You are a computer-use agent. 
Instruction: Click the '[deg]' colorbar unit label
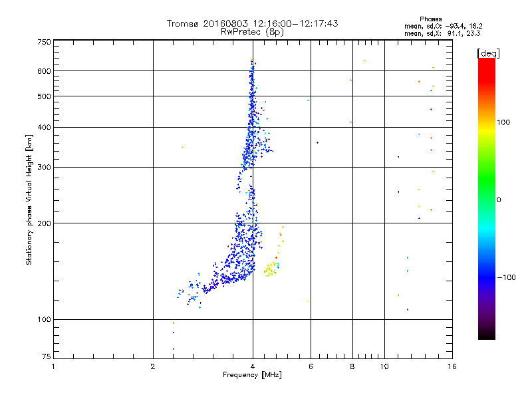pyautogui.click(x=488, y=53)
